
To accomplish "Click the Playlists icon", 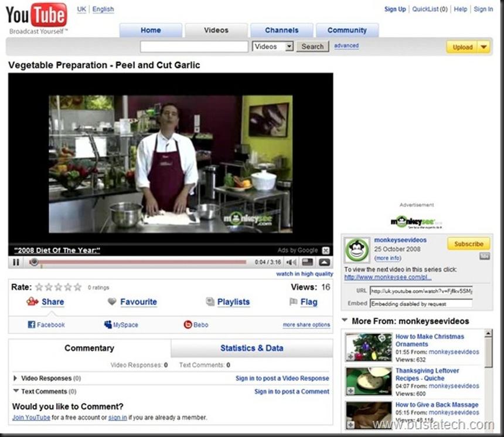I will [210, 302].
